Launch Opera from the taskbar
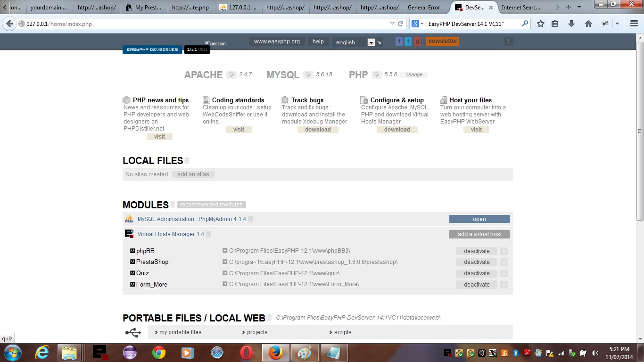The image size is (644, 362). [246, 353]
